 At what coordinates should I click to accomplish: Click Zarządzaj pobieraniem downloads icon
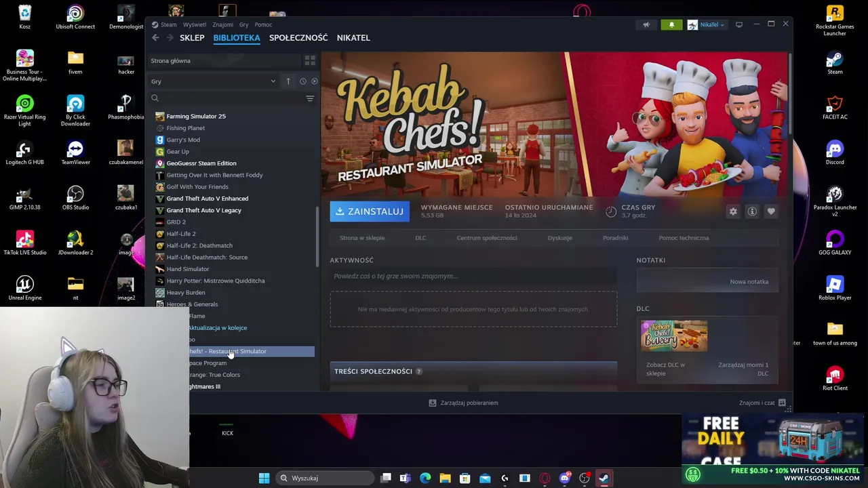(433, 403)
